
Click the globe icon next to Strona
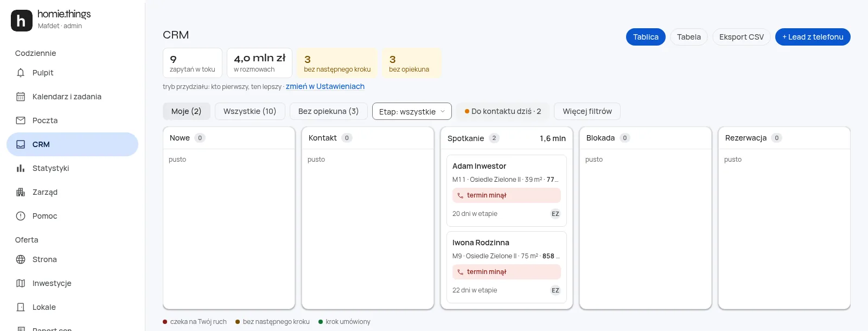21,259
